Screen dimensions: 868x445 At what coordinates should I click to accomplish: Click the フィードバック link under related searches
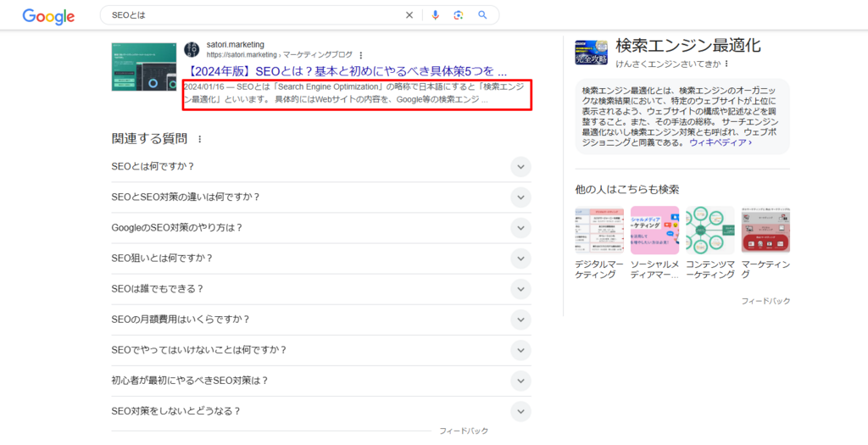(x=765, y=301)
